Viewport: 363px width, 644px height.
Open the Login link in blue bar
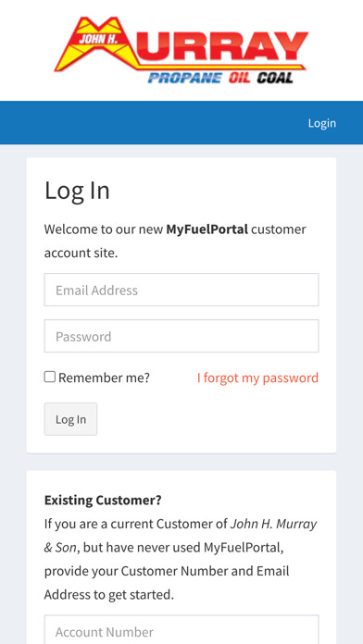click(322, 123)
